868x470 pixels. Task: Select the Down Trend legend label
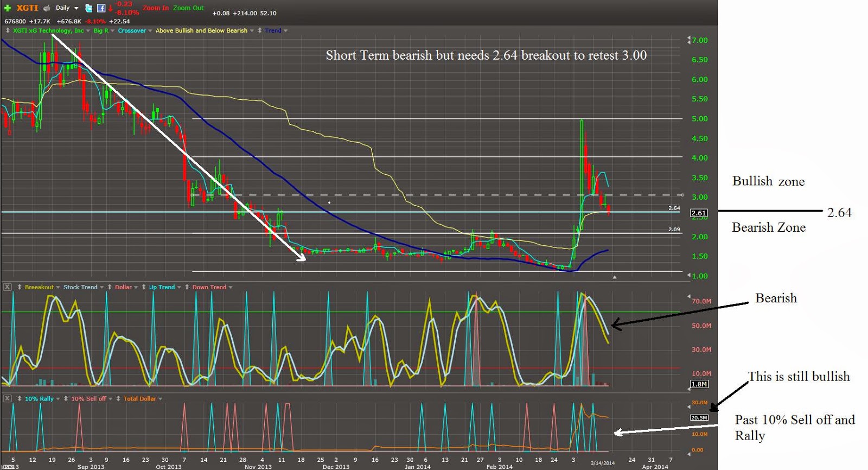209,287
